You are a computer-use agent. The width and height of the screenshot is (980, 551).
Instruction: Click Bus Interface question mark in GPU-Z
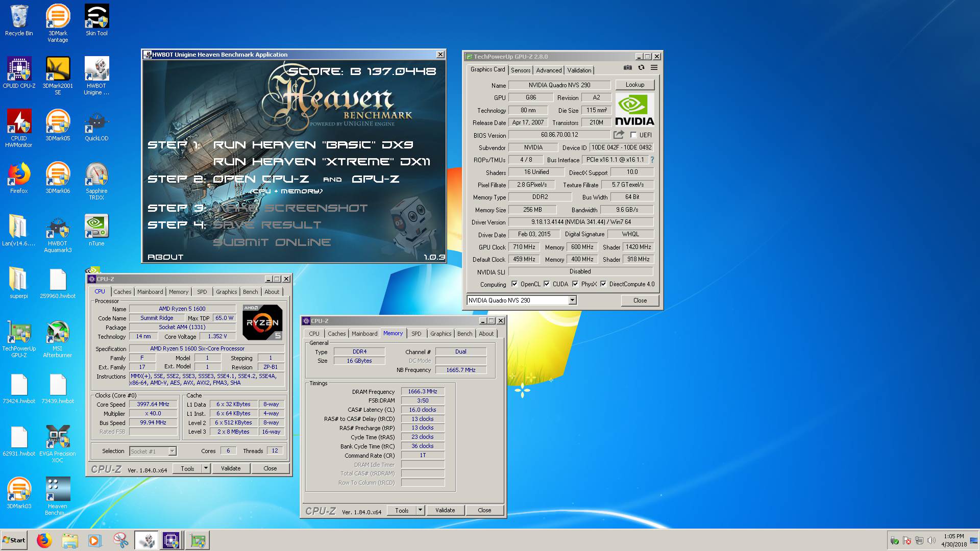point(652,160)
